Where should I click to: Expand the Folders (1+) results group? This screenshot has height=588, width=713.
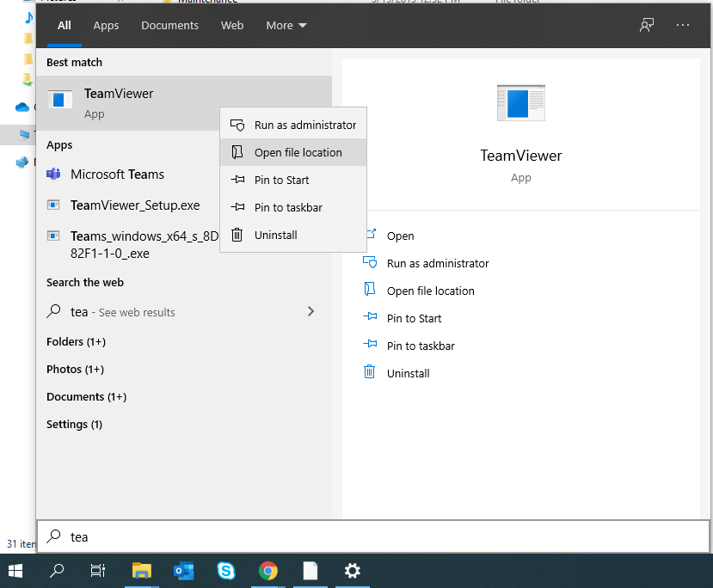pyautogui.click(x=76, y=342)
